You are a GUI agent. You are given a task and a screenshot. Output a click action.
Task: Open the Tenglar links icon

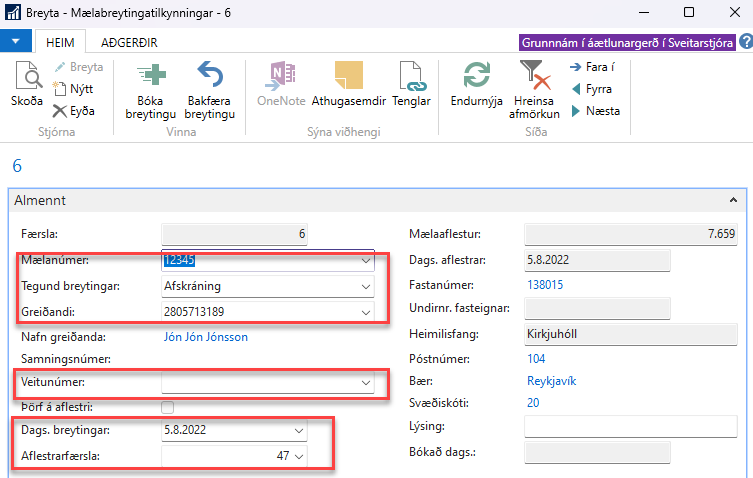pos(411,76)
